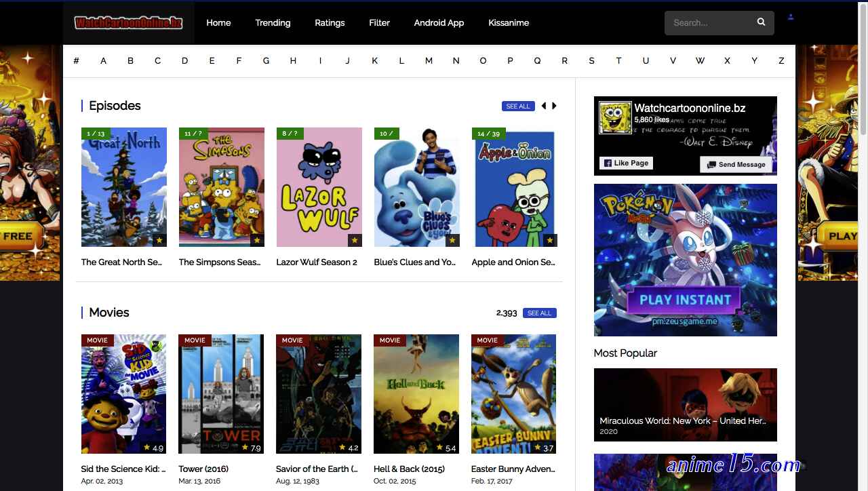
Task: Click The Great North Se.. title link
Action: [x=122, y=262]
